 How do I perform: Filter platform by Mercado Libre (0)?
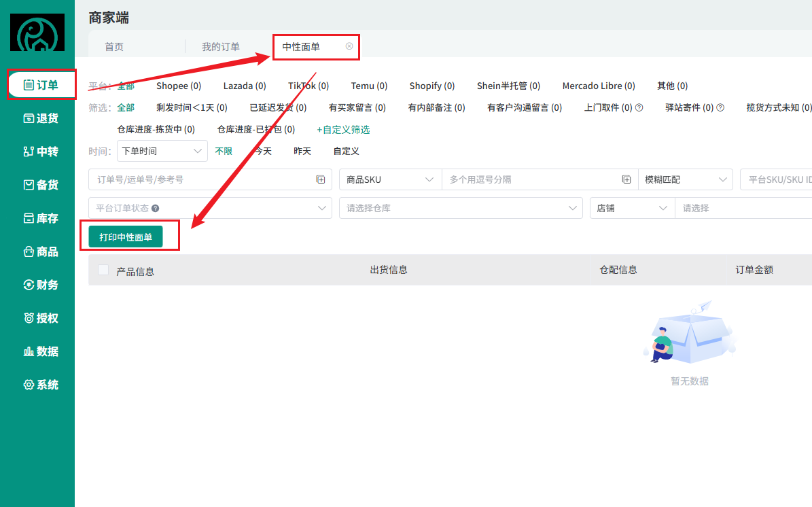click(599, 86)
